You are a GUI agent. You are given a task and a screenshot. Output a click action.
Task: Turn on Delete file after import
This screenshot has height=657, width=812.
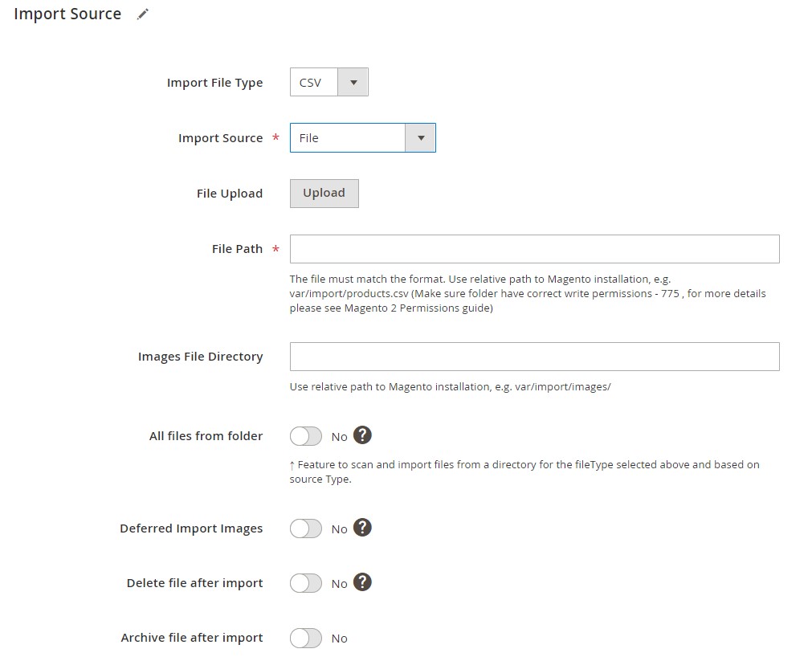click(x=305, y=583)
